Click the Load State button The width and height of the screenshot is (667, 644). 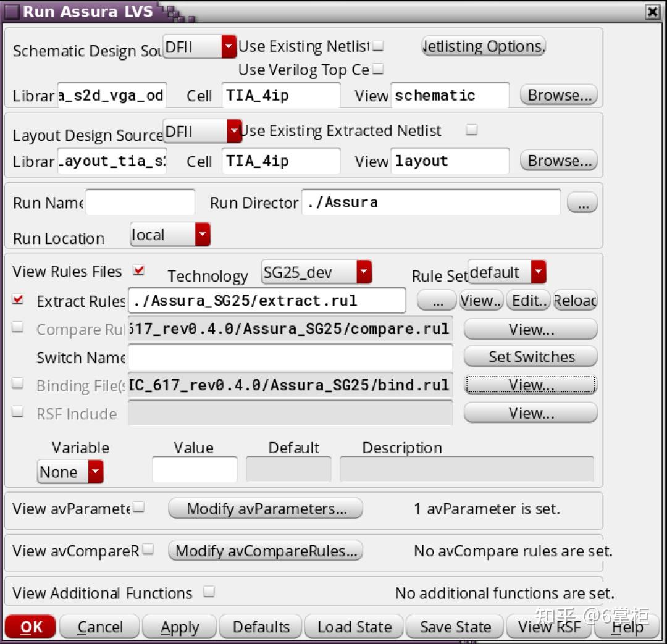point(354,627)
